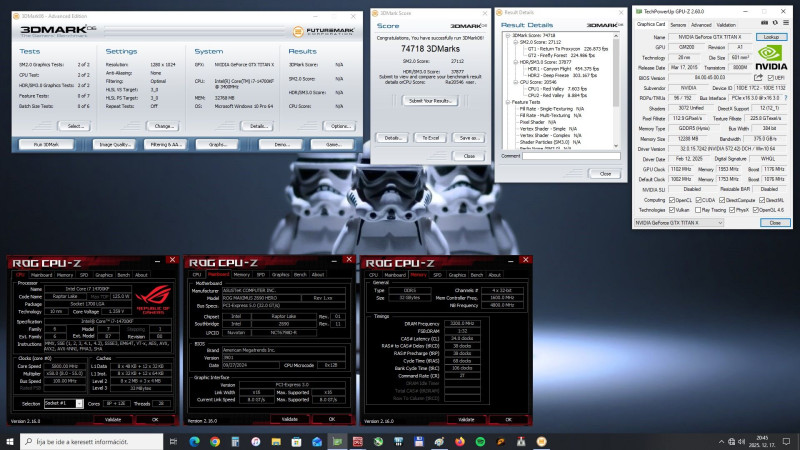Collapse the CPU Score tree node
The width and height of the screenshot is (800, 450).
(515, 82)
